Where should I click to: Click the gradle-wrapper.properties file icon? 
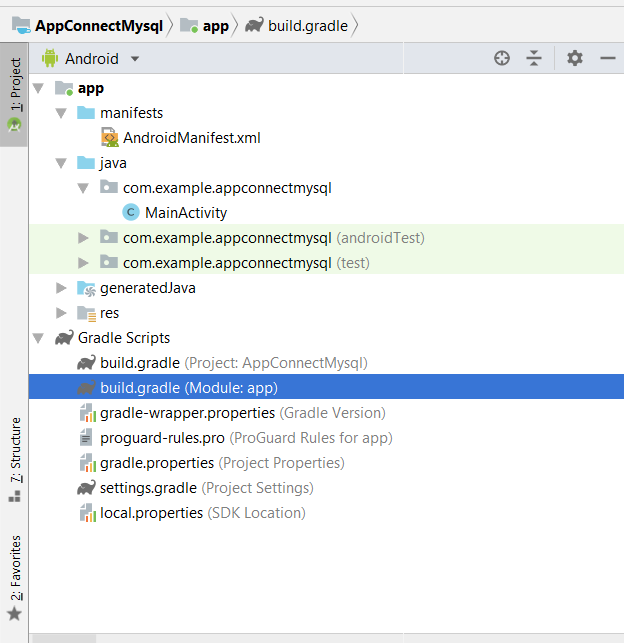[x=87, y=413]
